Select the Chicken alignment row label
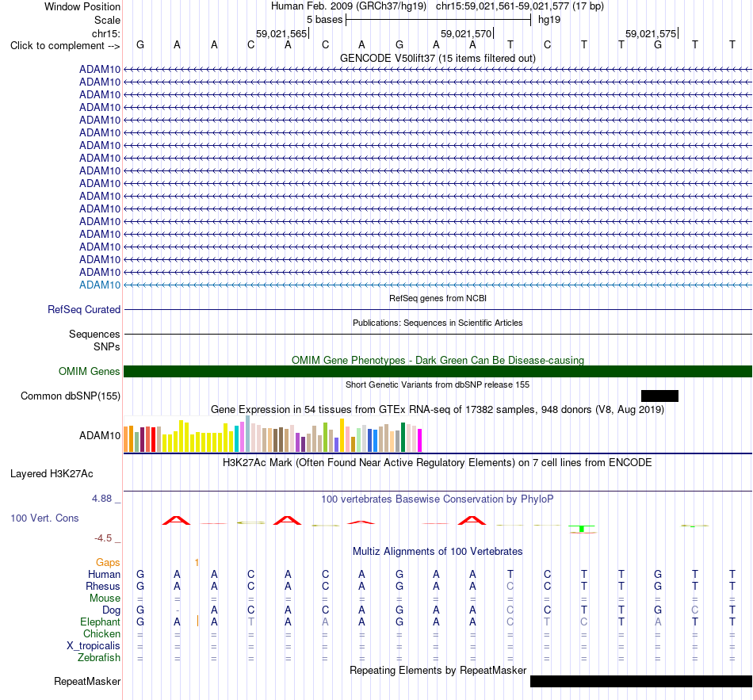This screenshot has width=753, height=700. coord(101,633)
